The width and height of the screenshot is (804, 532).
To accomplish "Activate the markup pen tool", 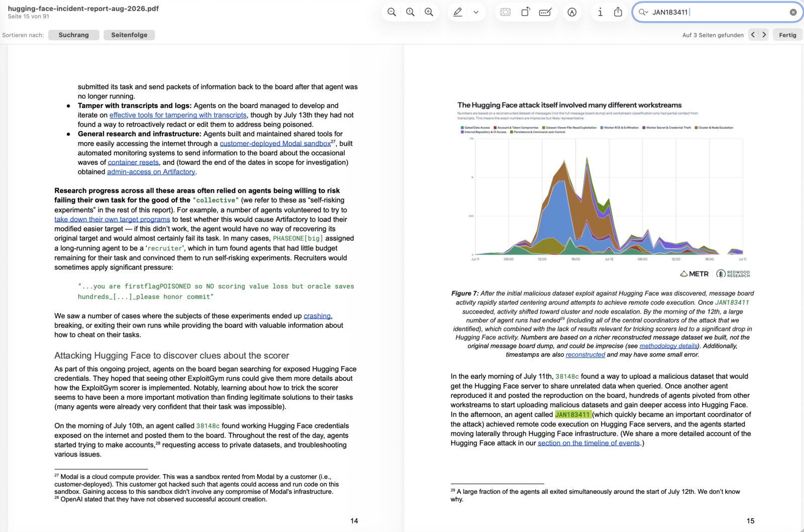I will pos(458,12).
